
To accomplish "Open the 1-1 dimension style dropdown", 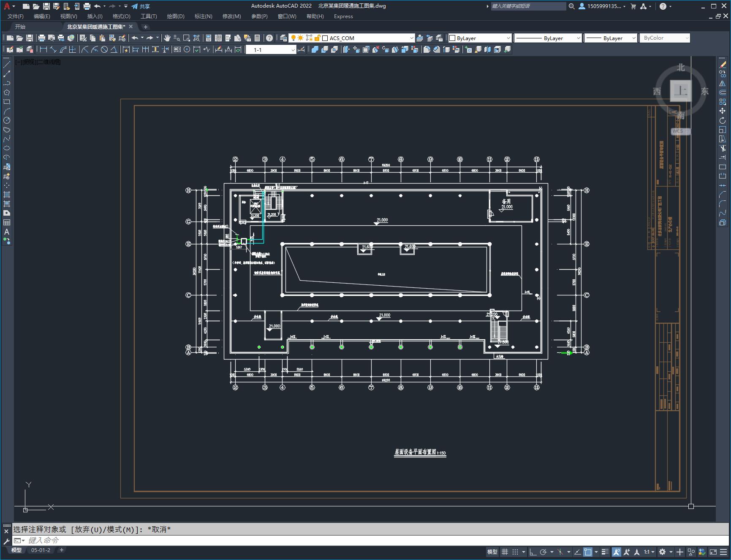I will 293,50.
